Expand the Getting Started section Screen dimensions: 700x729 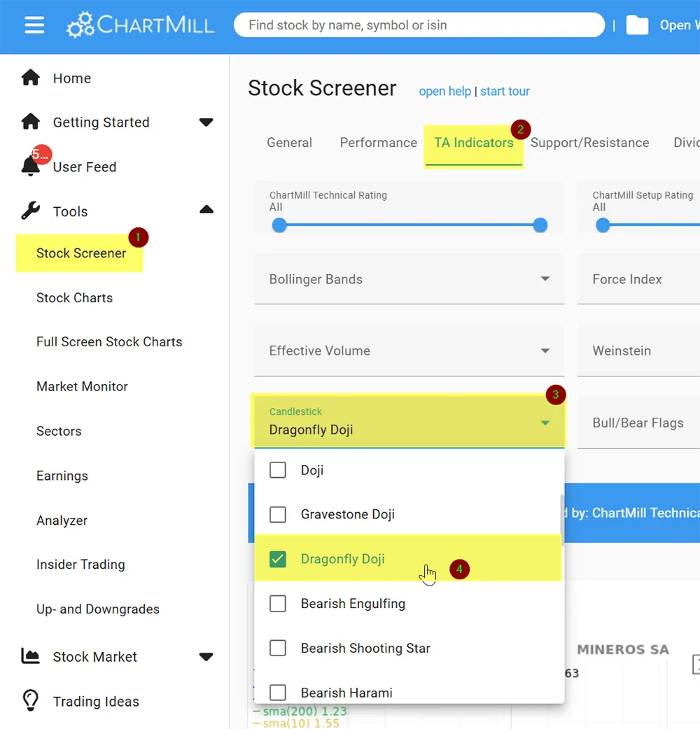coord(206,122)
